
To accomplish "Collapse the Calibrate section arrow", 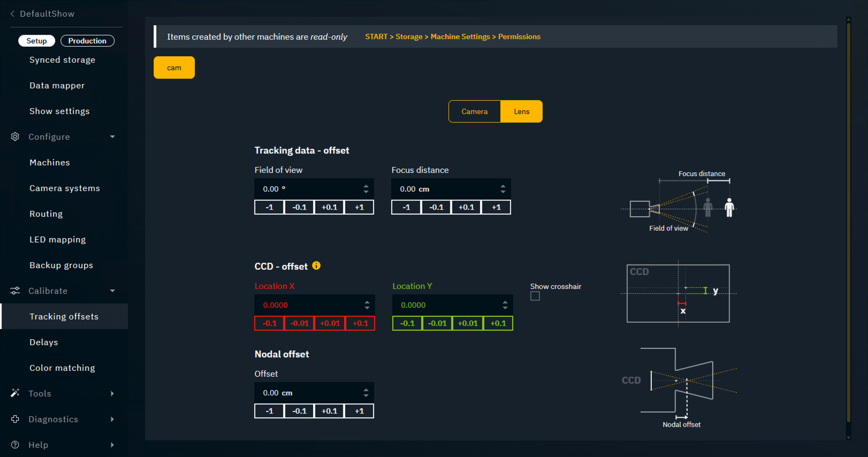I will click(x=112, y=291).
